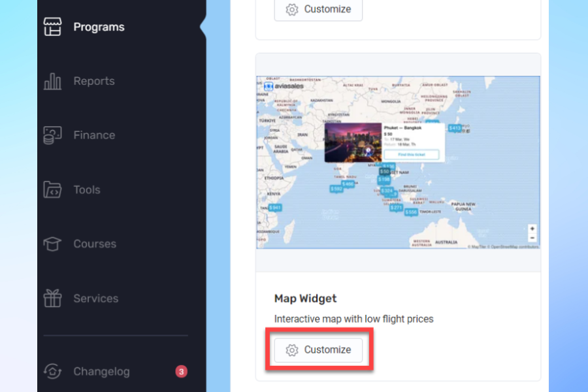588x392 pixels.
Task: Click the 'Phuket — Bangkok' route title
Action: tap(402, 128)
